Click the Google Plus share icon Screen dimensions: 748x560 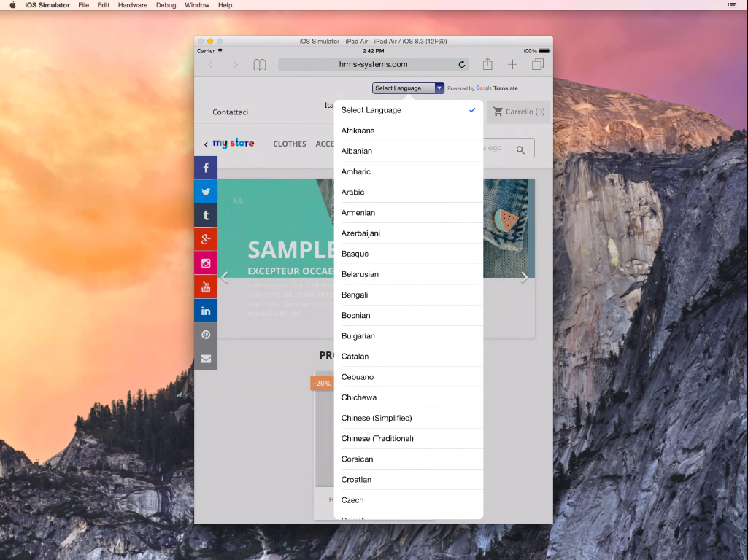206,239
